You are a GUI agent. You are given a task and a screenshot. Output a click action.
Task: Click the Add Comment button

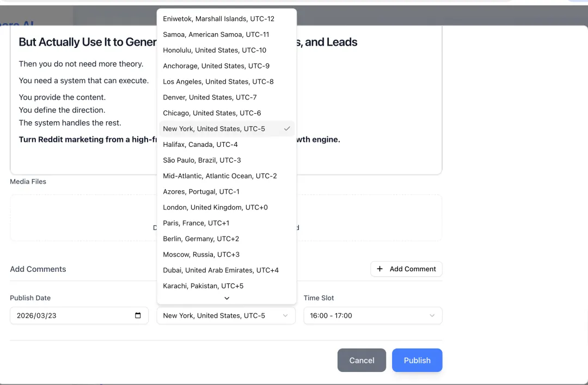coord(407,269)
